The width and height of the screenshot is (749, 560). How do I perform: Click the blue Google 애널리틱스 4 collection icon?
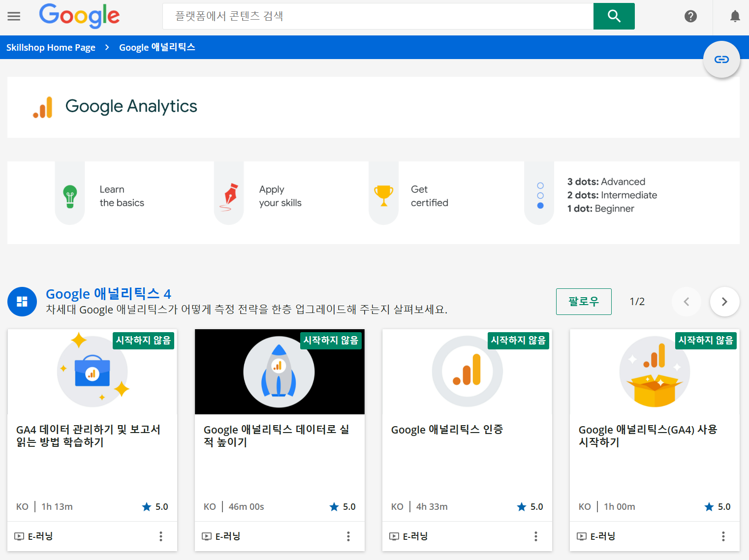[x=22, y=302]
